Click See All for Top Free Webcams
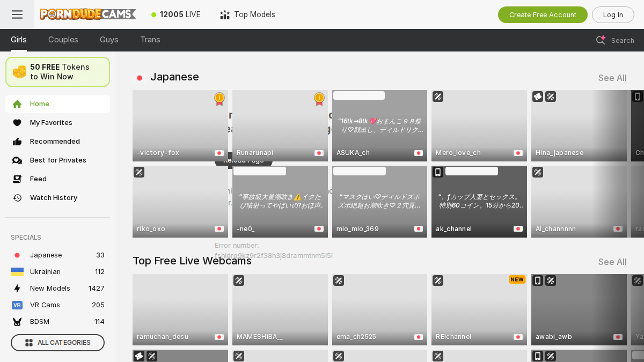644x362 pixels. pos(612,262)
